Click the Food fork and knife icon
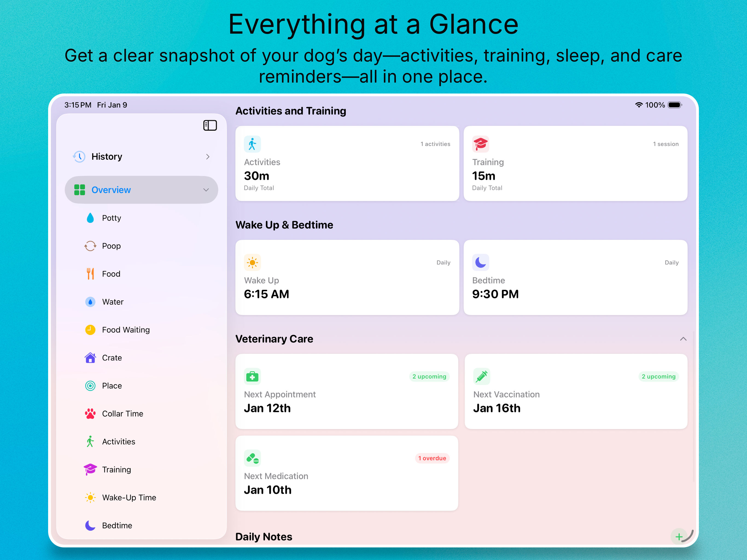Screen dimensions: 747x560 (x=90, y=274)
